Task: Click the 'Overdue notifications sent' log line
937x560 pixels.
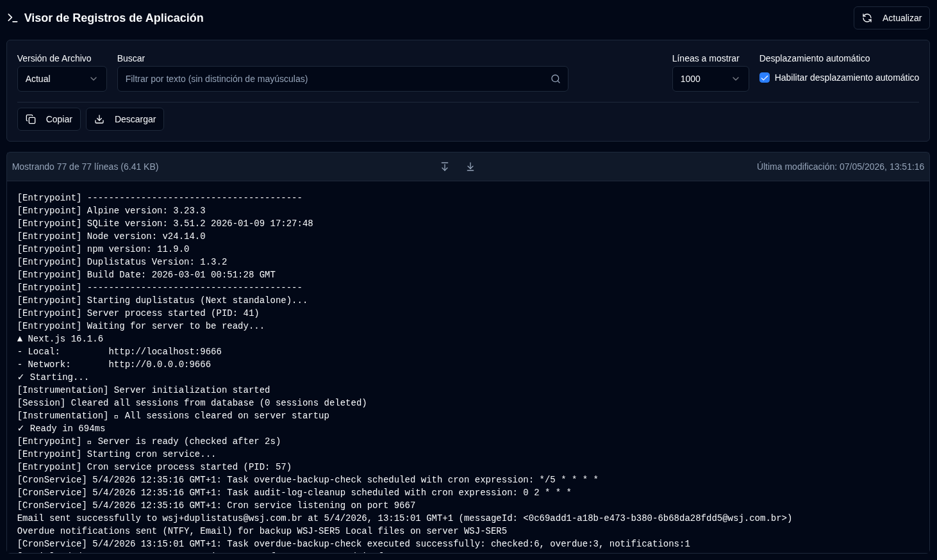Action: pyautogui.click(x=262, y=531)
